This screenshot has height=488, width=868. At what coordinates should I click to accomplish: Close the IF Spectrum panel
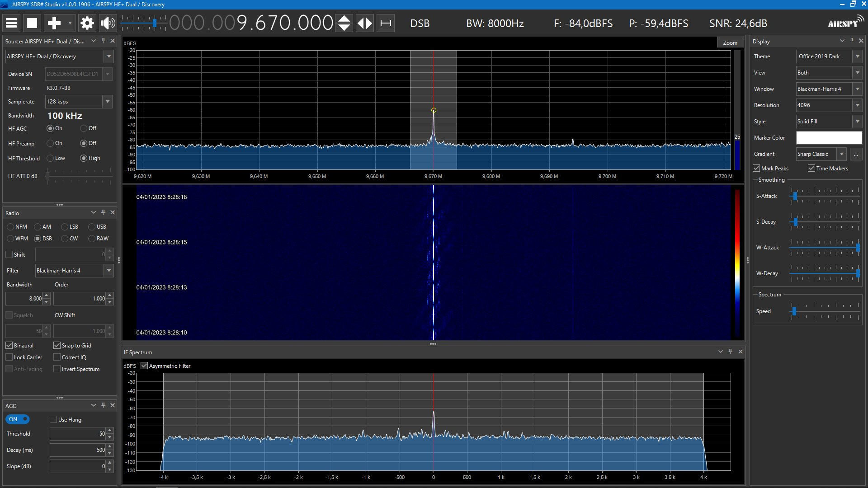[x=741, y=352]
